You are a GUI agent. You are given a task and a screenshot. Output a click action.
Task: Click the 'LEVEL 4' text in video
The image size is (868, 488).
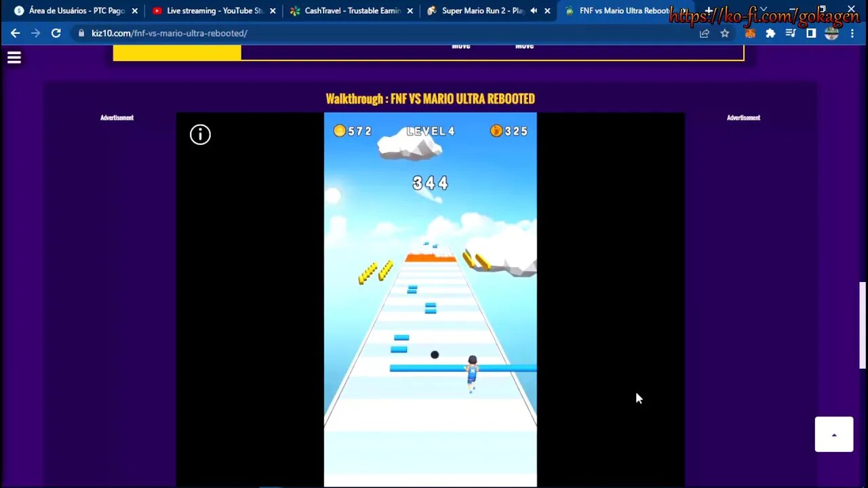tap(431, 131)
